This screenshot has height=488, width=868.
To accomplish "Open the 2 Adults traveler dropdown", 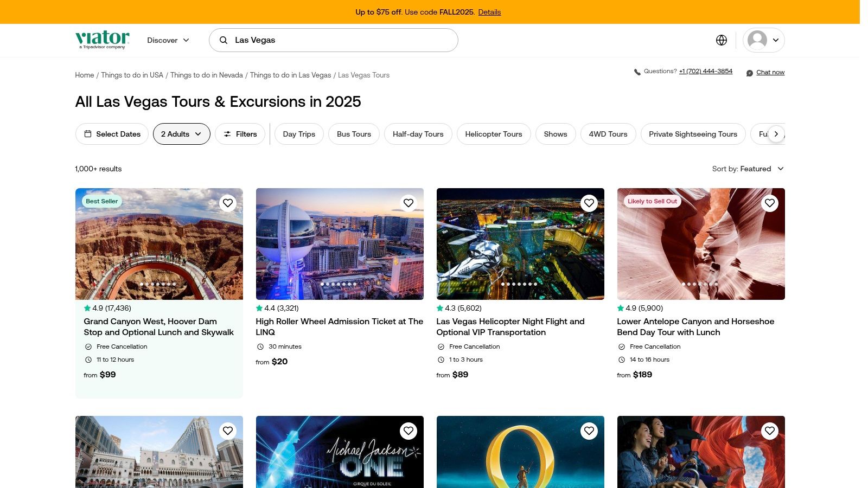I will (181, 134).
